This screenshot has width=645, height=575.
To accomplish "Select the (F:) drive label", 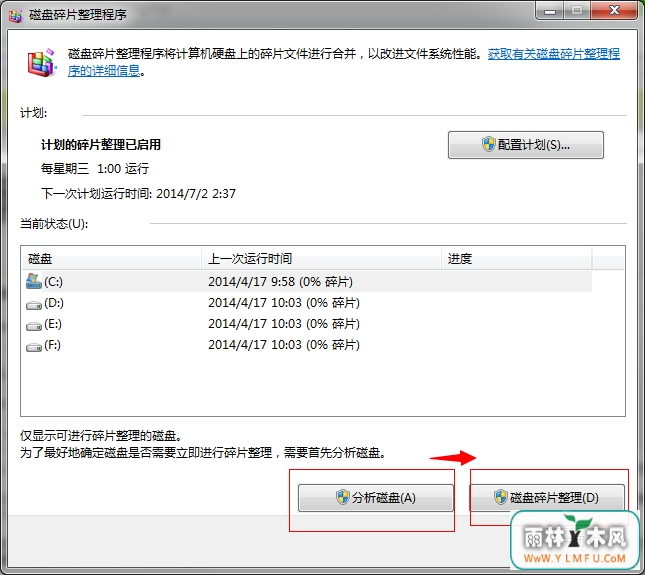I will pos(52,345).
